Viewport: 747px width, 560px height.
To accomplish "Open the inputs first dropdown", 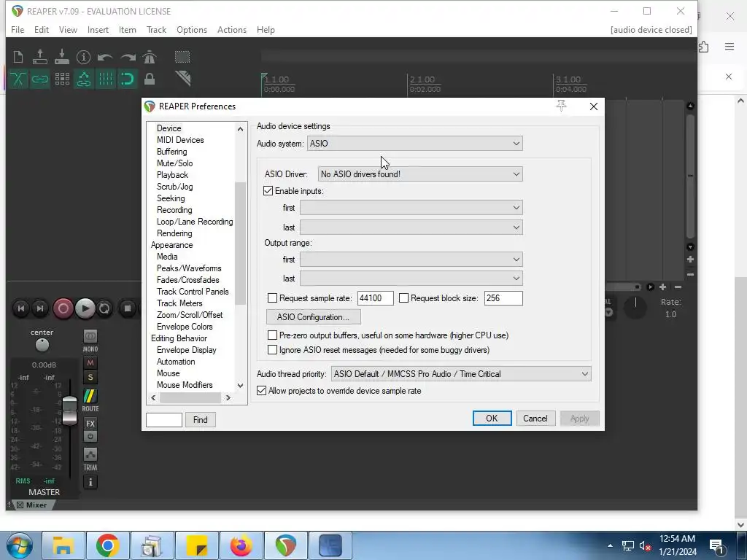I will (x=411, y=208).
